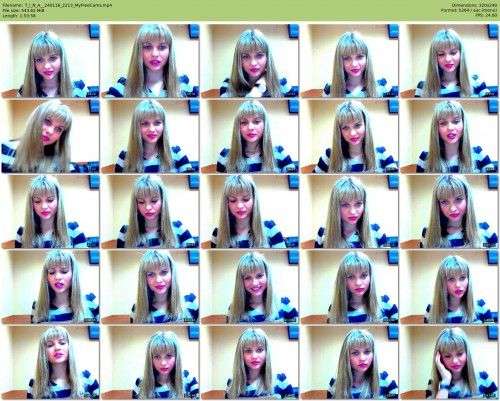Select the third thumbnail in the top row
500x401 pixels.
click(250, 61)
